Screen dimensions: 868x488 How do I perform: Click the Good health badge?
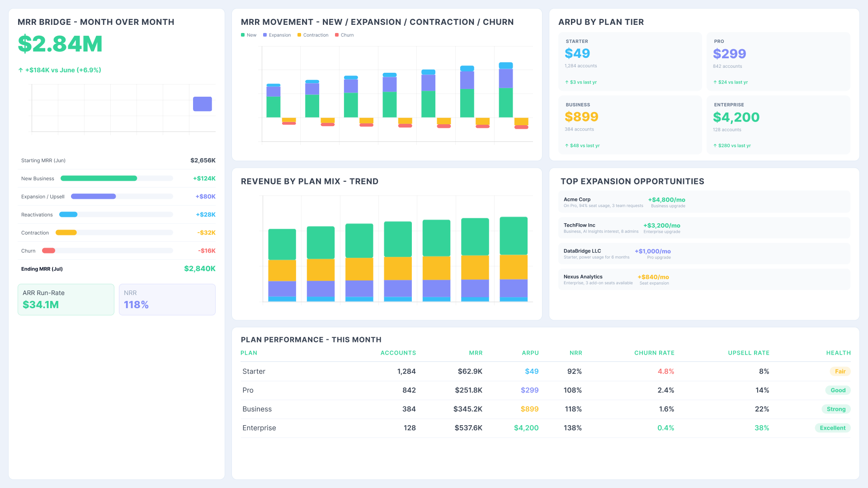[838, 390]
